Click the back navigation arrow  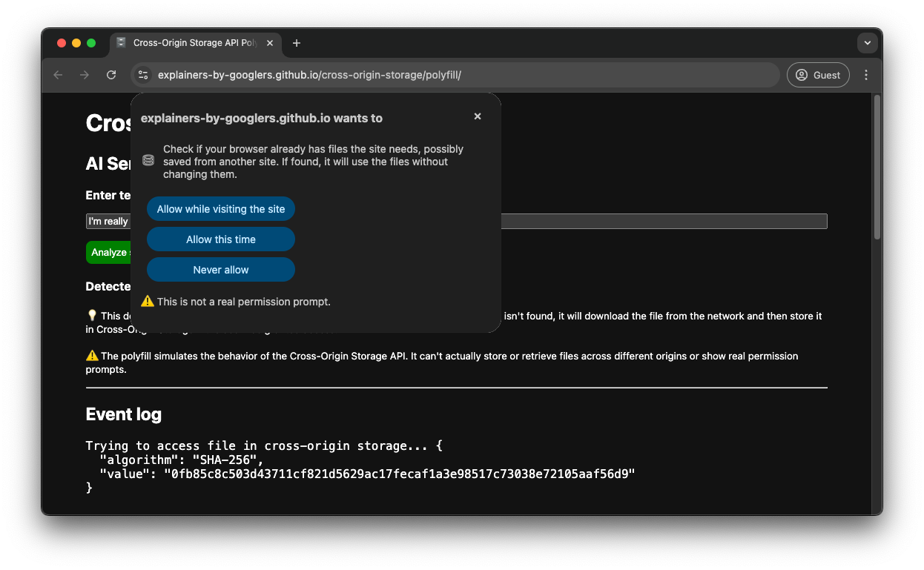pos(58,75)
